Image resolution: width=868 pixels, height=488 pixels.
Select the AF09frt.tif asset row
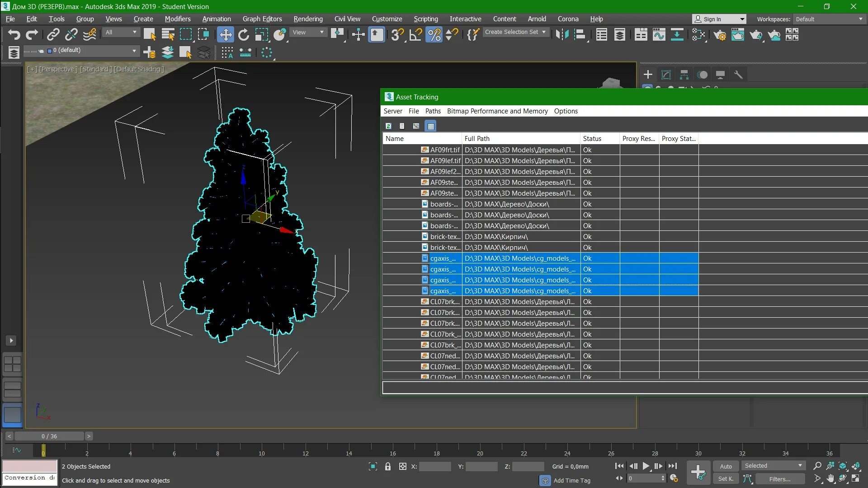click(x=445, y=150)
